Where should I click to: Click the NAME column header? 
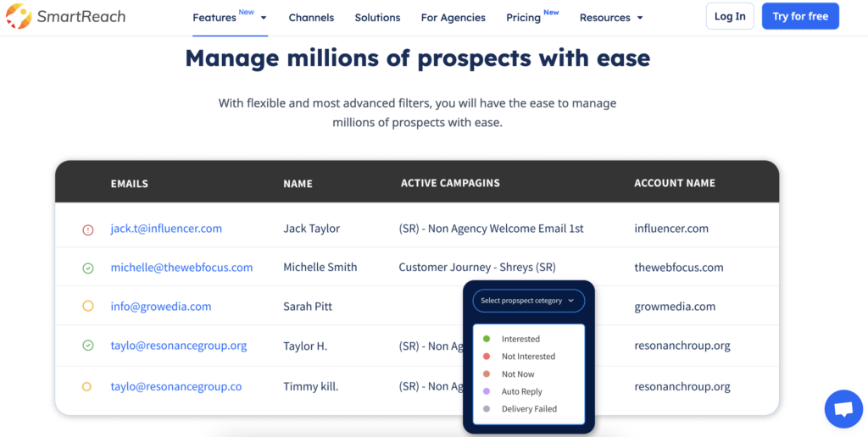point(298,184)
